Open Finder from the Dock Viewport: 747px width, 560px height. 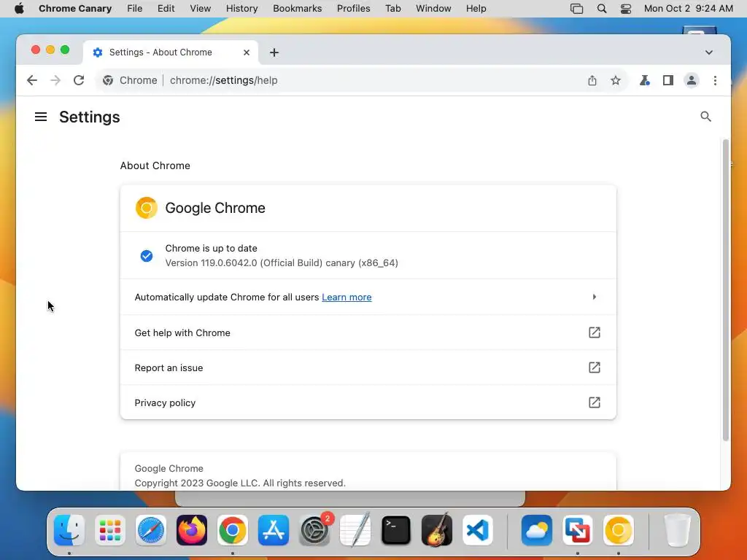point(69,530)
